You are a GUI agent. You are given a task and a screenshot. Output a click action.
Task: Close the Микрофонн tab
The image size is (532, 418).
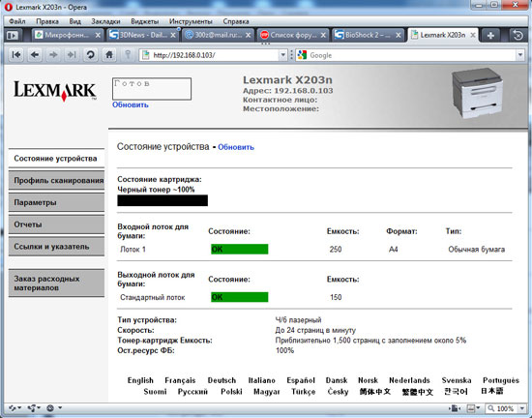(x=98, y=35)
